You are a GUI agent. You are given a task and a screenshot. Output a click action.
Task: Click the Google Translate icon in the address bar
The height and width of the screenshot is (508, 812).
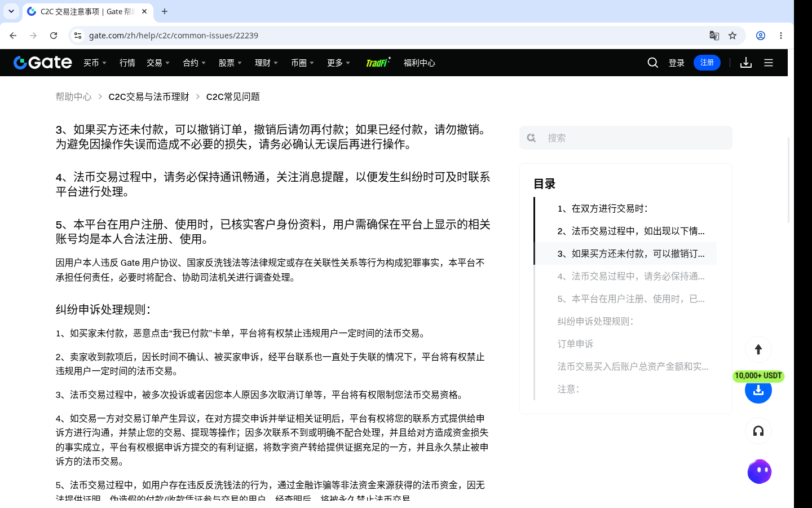coord(714,36)
